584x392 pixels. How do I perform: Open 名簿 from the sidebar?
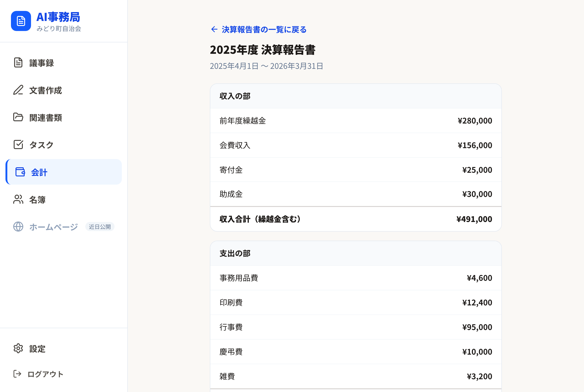[64, 199]
